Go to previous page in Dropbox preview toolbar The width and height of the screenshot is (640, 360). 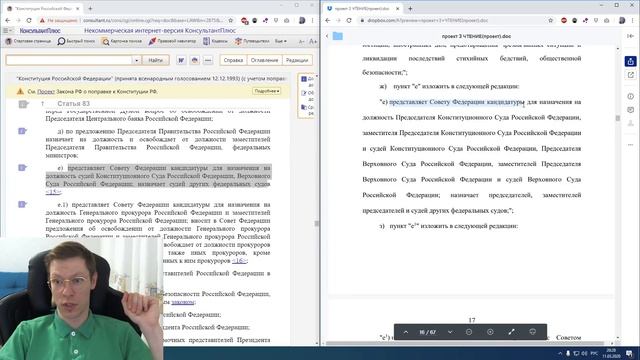406,332
